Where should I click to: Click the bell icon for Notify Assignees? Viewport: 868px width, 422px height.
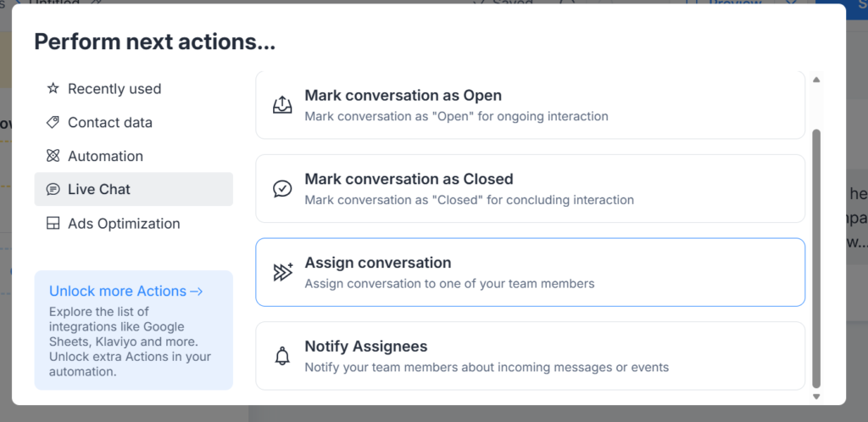click(282, 356)
